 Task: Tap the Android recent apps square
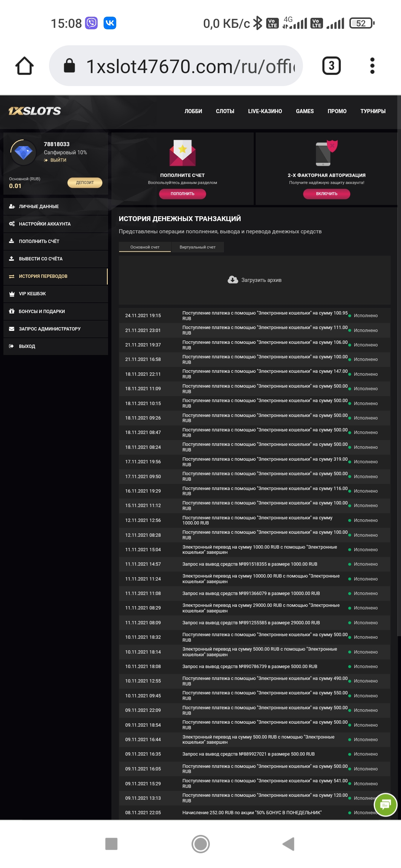[111, 844]
